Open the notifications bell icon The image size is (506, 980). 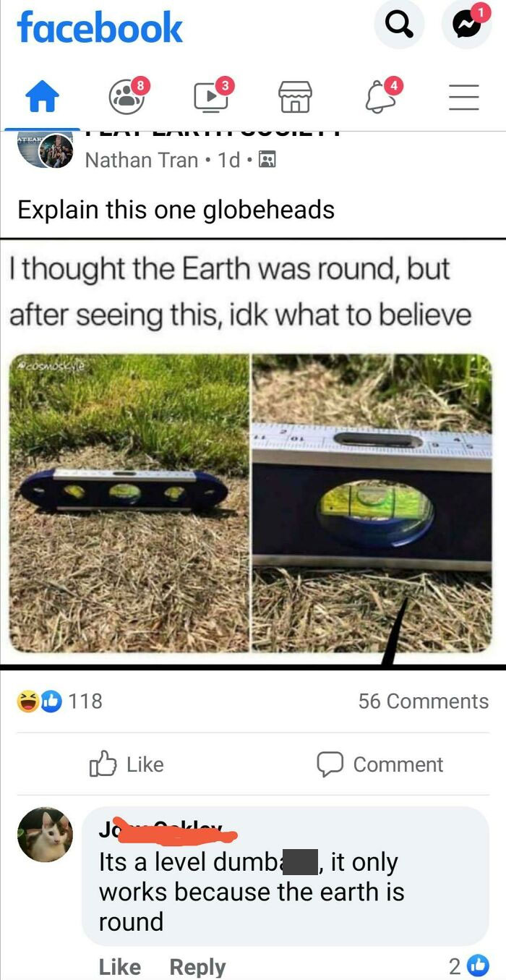click(x=381, y=97)
